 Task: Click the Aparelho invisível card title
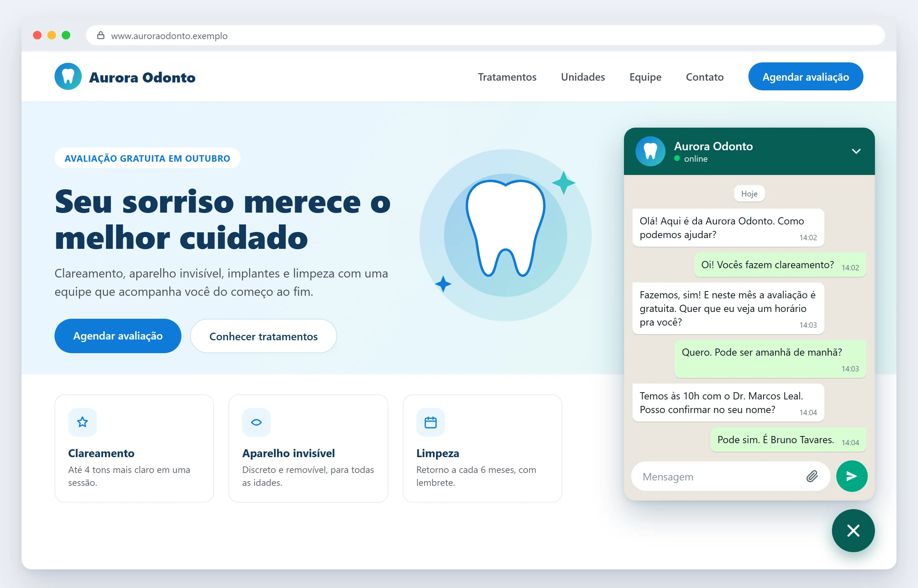pos(288,453)
